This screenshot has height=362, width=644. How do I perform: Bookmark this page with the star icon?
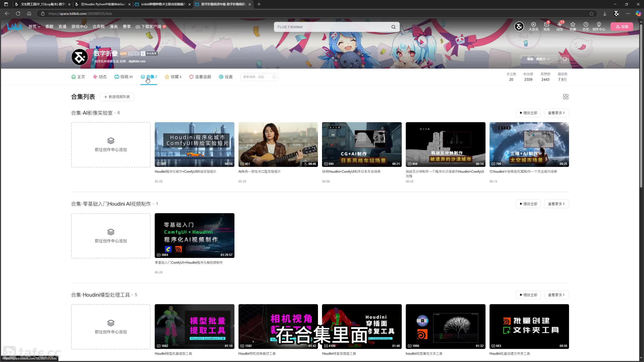tap(591, 14)
